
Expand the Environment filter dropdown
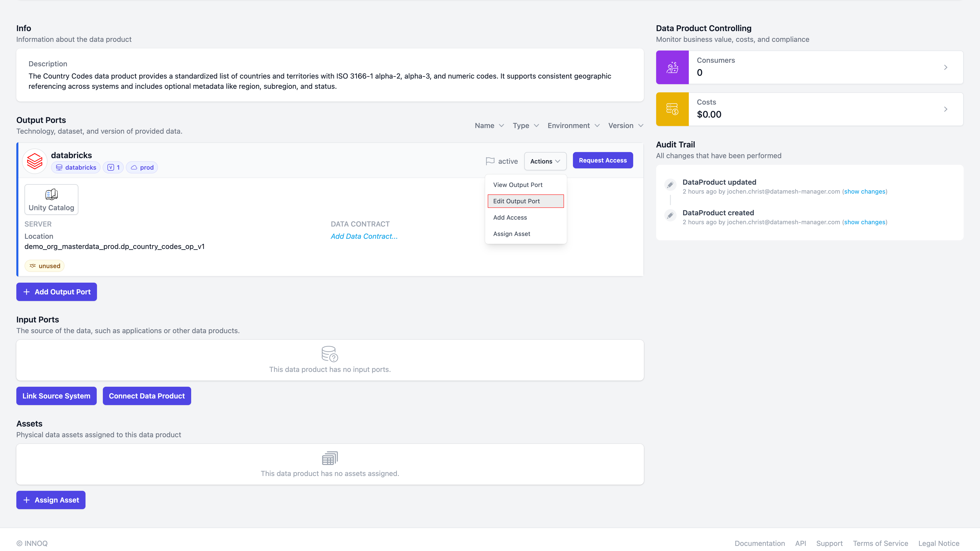[573, 126]
